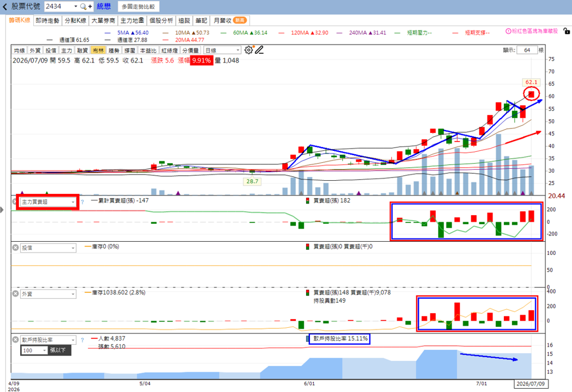
Task: Expand the 主力買賣超 dropdown
Action: click(48, 201)
